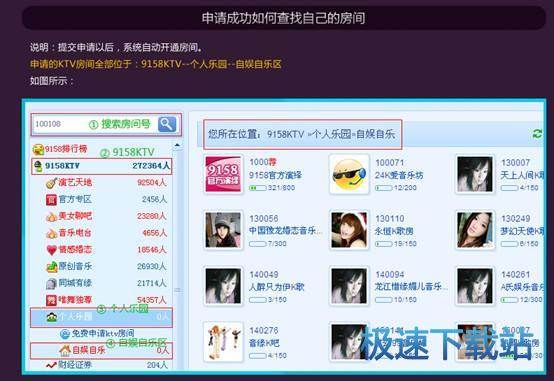The image size is (554, 381).
Task: Click the 9158排行榜 emoji icon
Action: [x=38, y=149]
